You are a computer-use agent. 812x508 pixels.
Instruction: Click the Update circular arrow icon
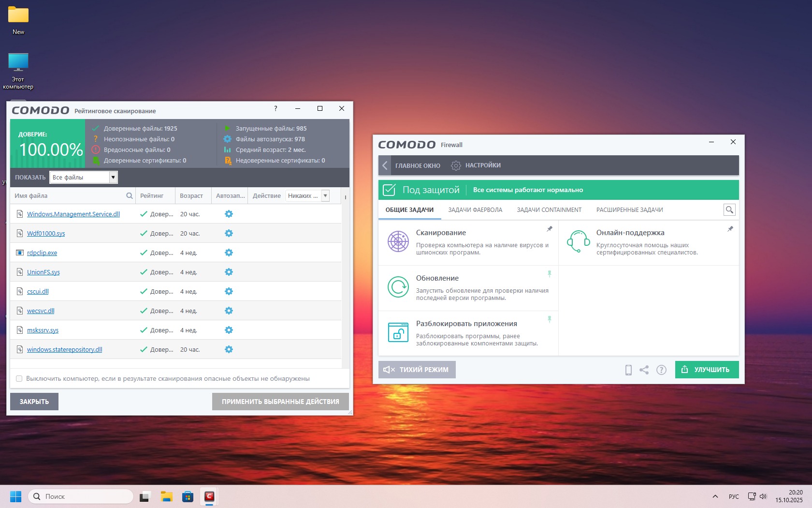398,287
